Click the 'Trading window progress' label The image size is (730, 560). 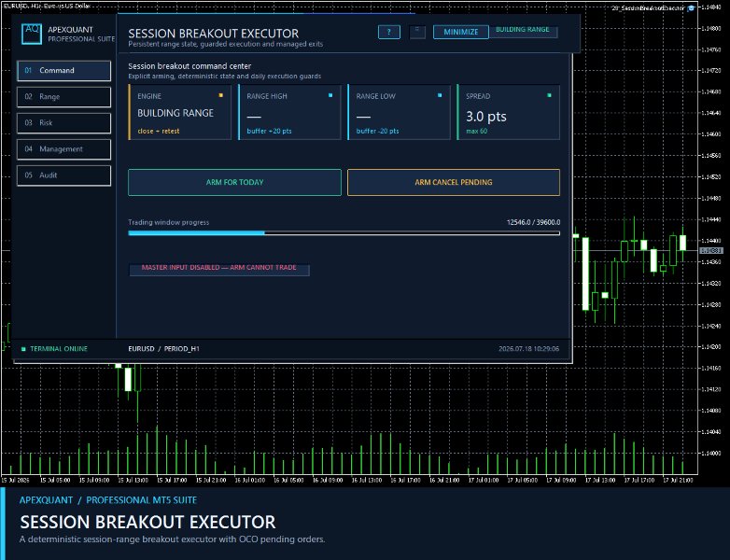pos(169,222)
